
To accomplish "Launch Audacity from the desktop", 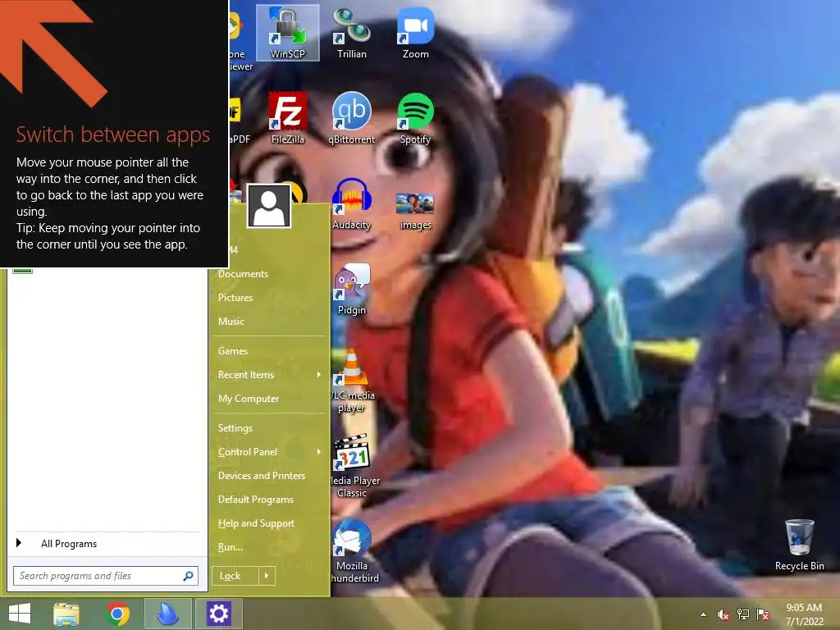I will tap(351, 203).
